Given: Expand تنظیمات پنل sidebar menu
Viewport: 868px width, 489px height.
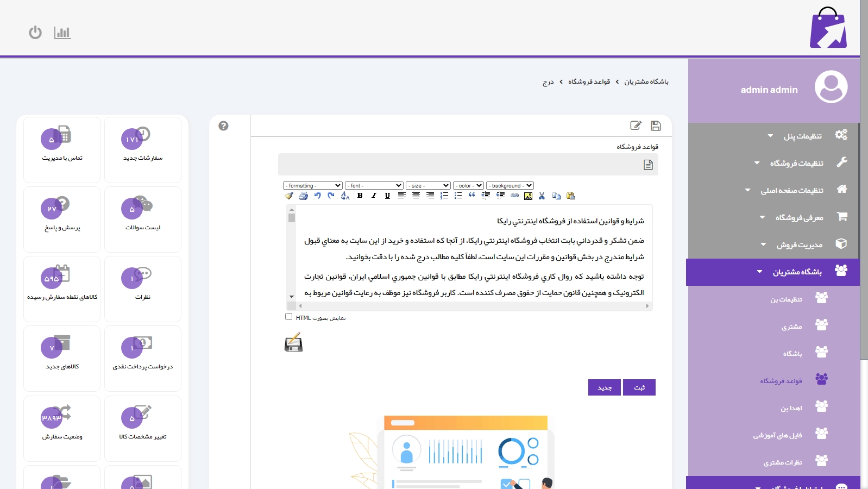Looking at the screenshot, I should coord(773,136).
